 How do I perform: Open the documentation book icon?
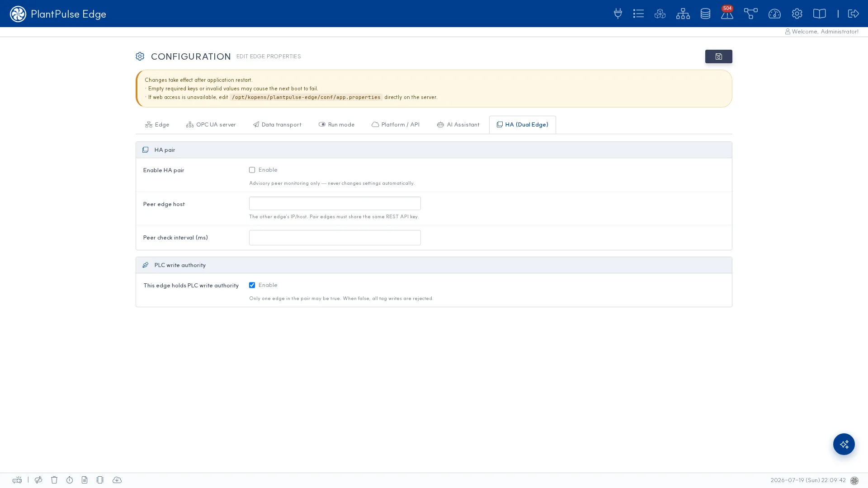820,14
